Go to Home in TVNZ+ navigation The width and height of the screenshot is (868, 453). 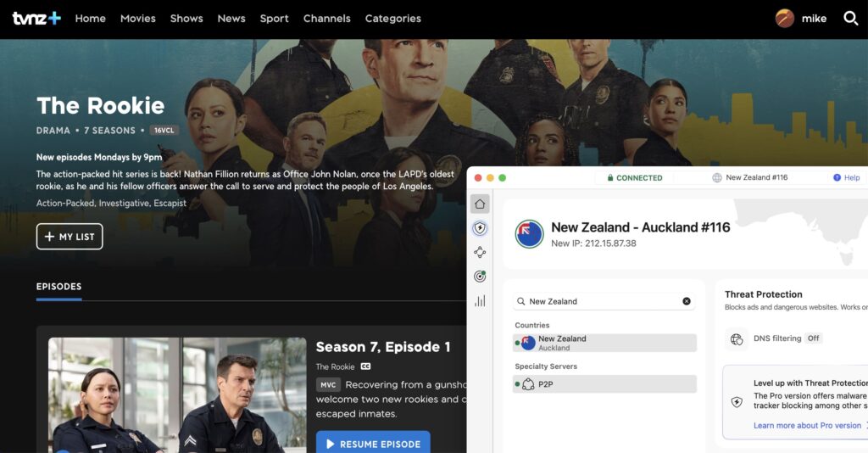click(x=90, y=19)
